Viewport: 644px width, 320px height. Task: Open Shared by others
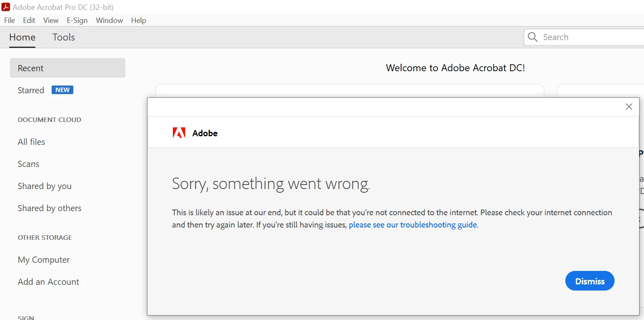[x=50, y=208]
